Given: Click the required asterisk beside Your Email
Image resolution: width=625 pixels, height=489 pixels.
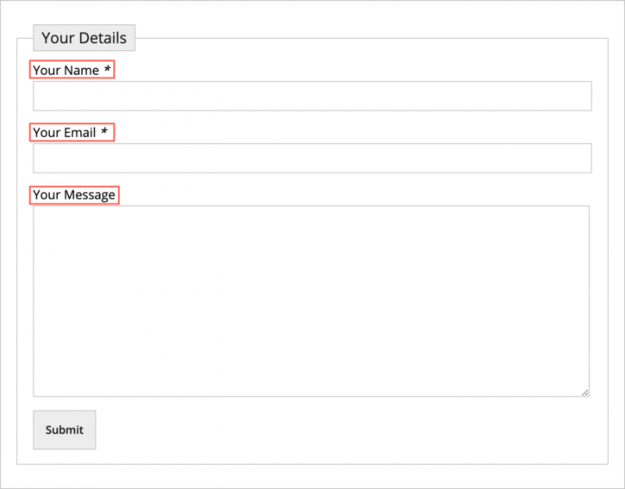Looking at the screenshot, I should (x=105, y=133).
